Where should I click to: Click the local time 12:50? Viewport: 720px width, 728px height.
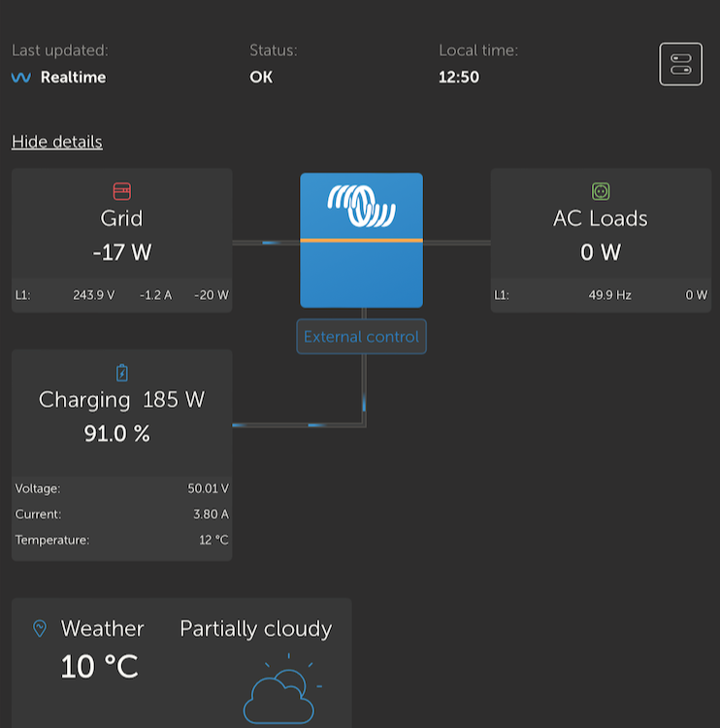tap(459, 77)
